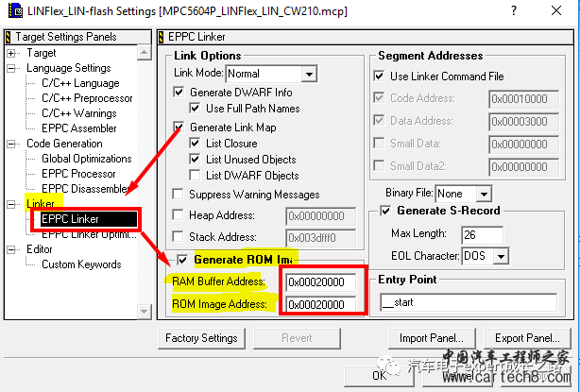The height and width of the screenshot is (392, 580).
Task: Open the EPPC Disassembler panel
Action: [85, 189]
